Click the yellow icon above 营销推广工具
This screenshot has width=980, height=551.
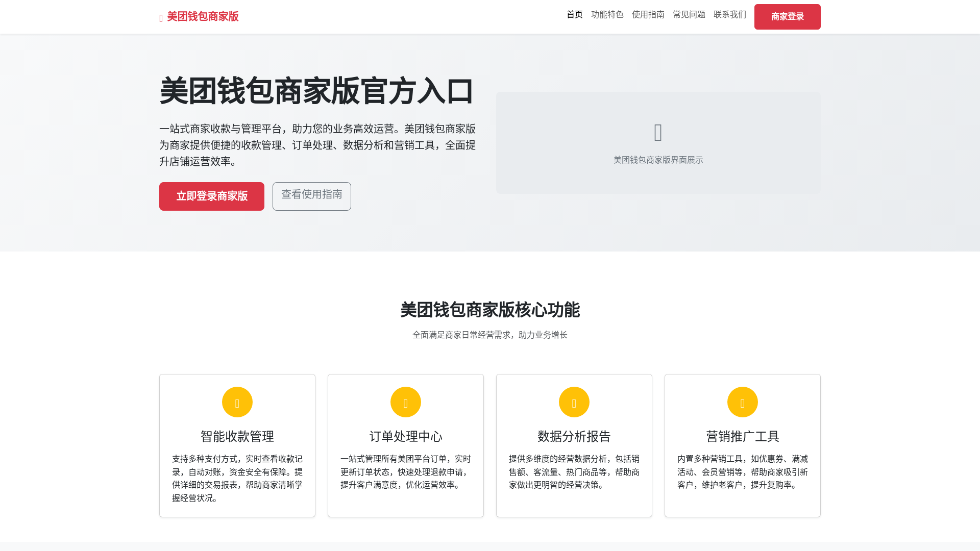point(743,402)
